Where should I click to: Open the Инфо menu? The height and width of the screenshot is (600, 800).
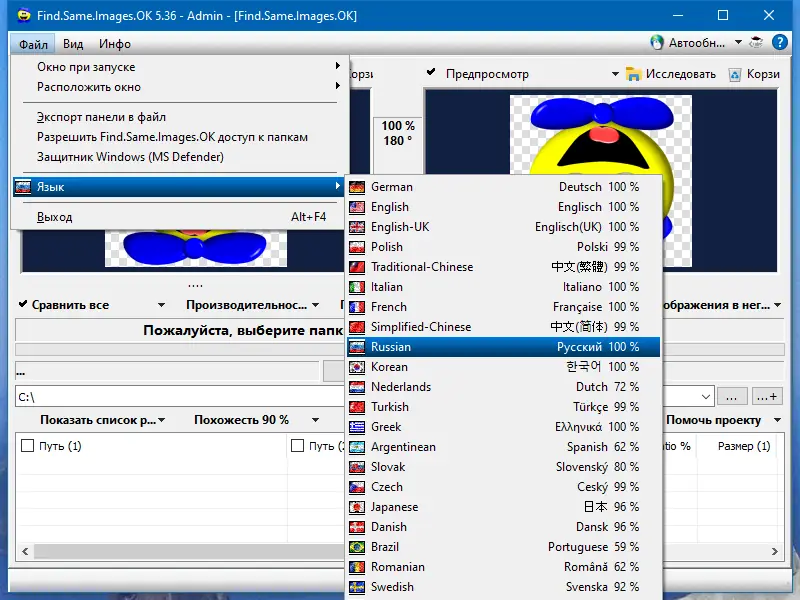pos(115,44)
